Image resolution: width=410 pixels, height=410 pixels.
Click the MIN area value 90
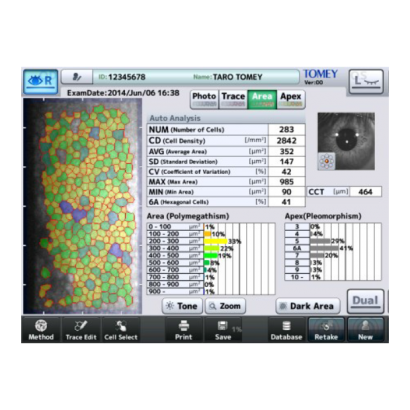[x=287, y=192]
